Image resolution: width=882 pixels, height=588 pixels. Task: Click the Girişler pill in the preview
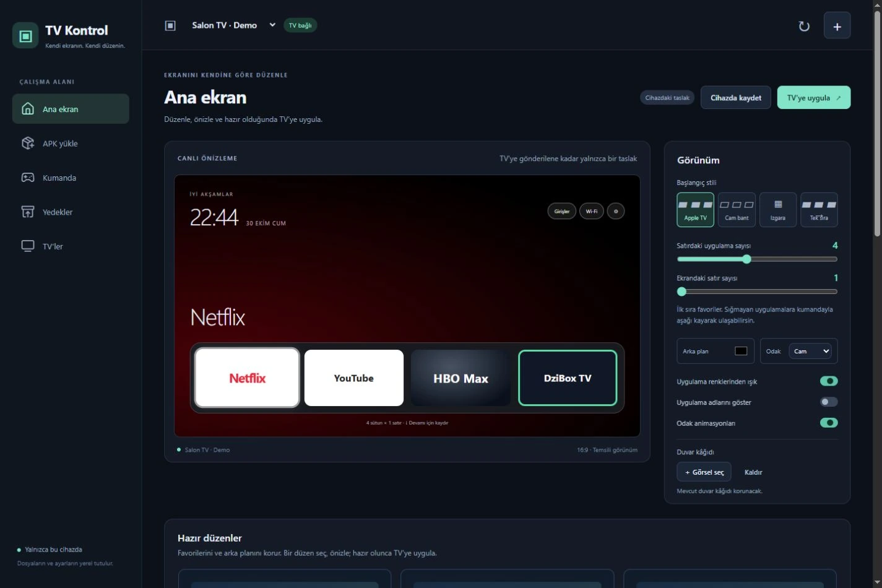coord(561,211)
